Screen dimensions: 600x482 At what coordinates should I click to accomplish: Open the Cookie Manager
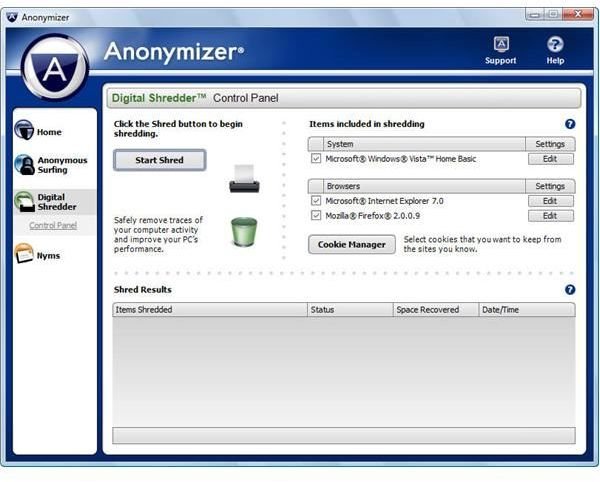pyautogui.click(x=352, y=244)
